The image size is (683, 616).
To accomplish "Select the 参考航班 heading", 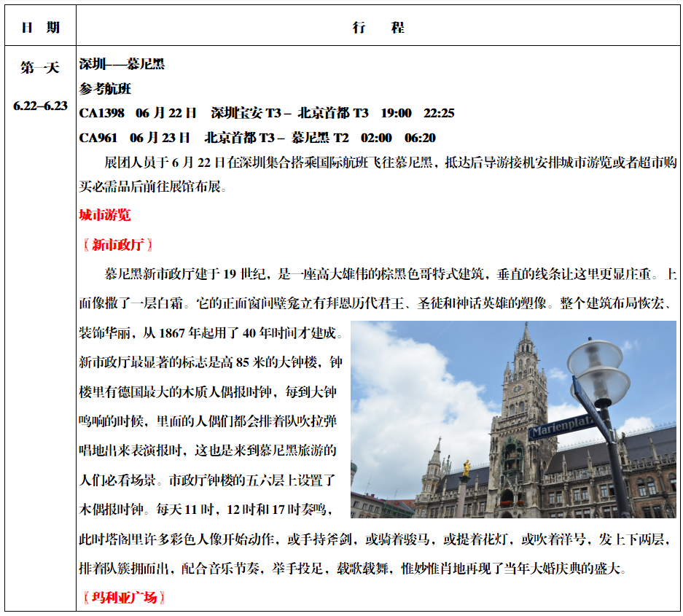I will point(105,89).
